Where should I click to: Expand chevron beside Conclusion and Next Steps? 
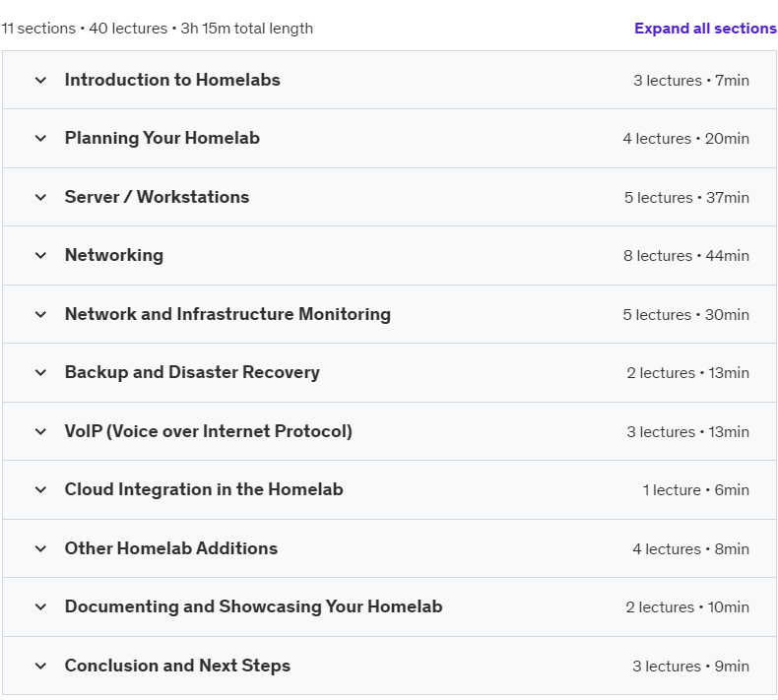coord(40,666)
